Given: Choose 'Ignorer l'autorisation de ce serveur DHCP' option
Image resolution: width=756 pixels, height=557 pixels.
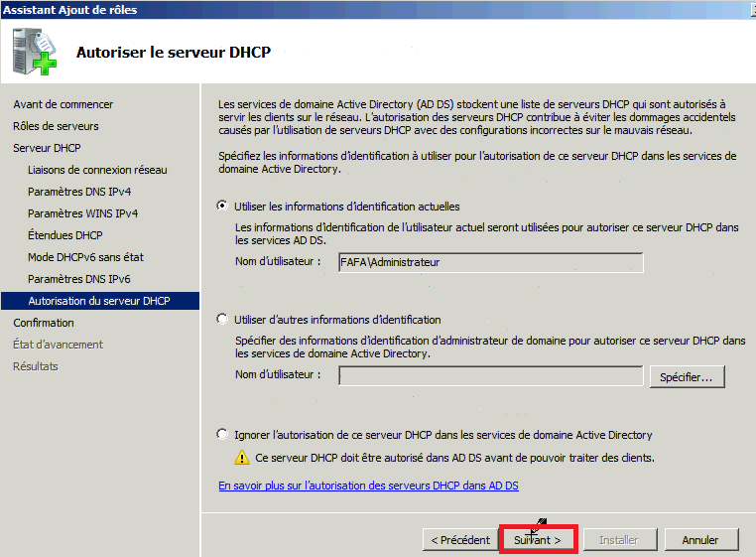Looking at the screenshot, I should pos(222,434).
